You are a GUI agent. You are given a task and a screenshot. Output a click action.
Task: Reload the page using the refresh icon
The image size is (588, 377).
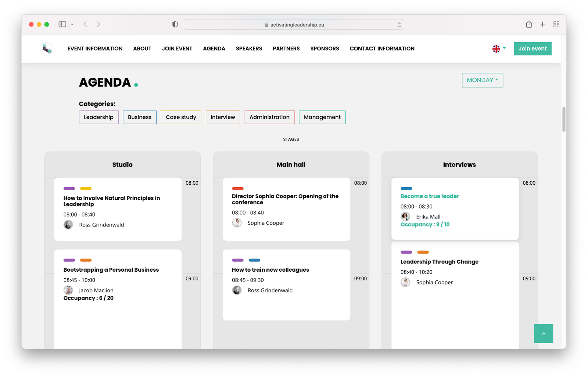399,25
